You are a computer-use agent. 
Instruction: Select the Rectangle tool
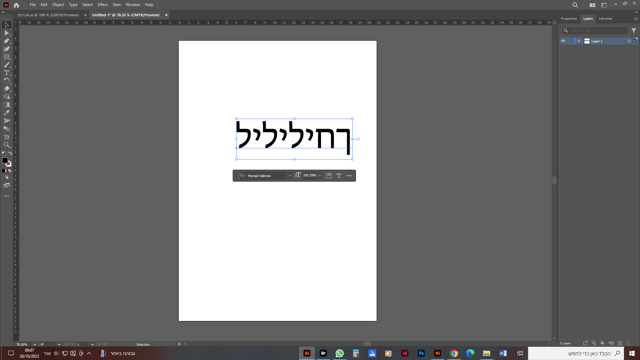7,57
